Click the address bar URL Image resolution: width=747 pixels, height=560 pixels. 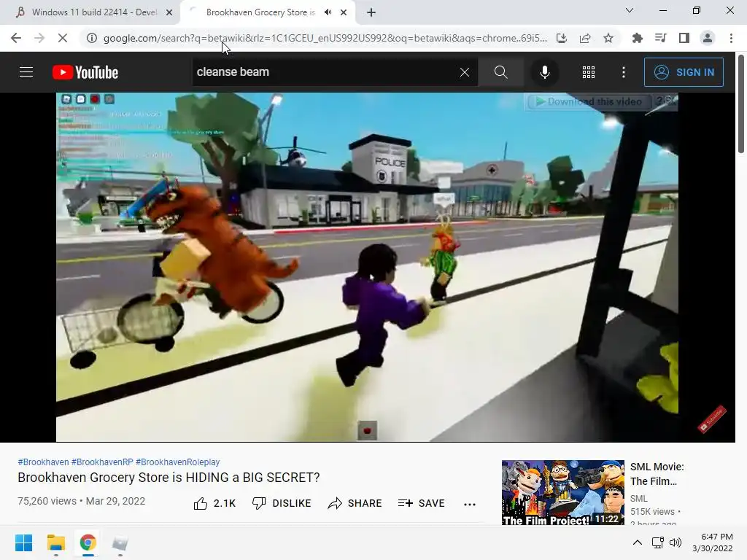[325, 38]
